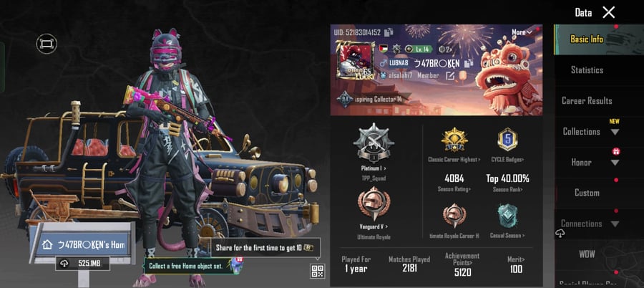Switch to the Statistics tab
This screenshot has height=288, width=644.
pos(587,70)
